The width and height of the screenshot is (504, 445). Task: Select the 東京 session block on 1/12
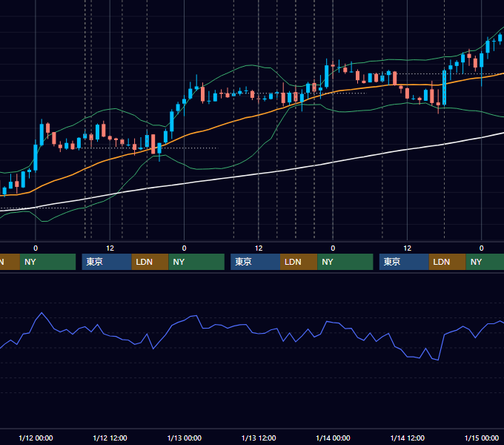[107, 262]
